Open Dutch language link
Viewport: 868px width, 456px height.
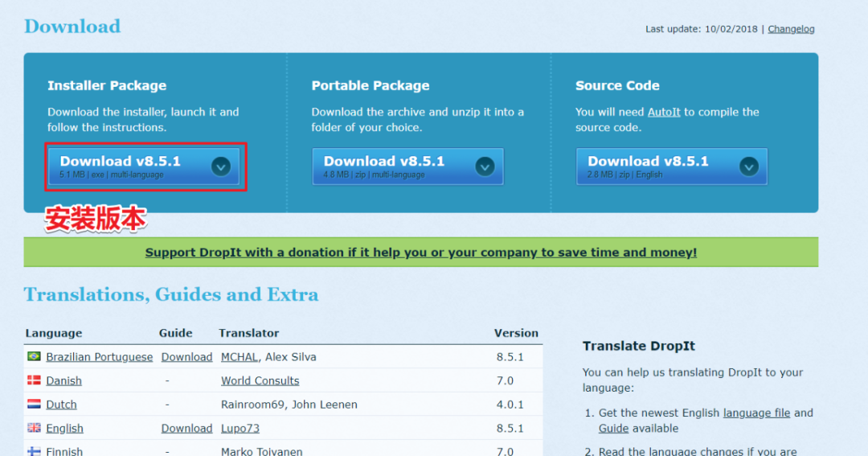pyautogui.click(x=61, y=405)
